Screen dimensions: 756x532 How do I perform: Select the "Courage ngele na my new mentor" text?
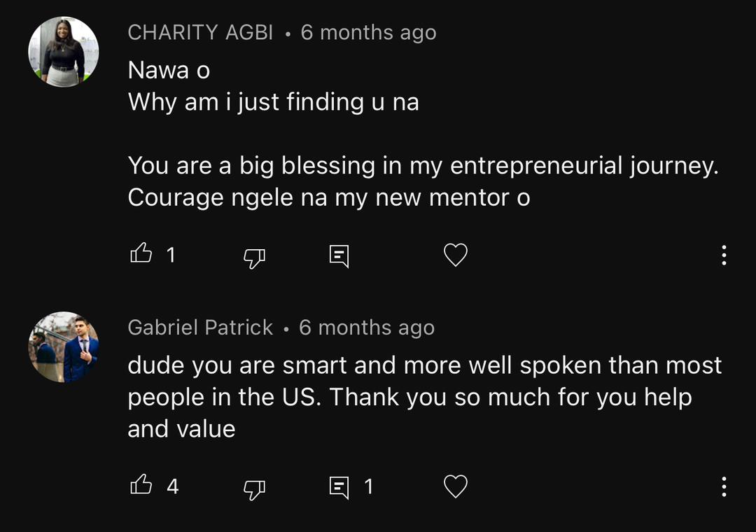coord(328,197)
